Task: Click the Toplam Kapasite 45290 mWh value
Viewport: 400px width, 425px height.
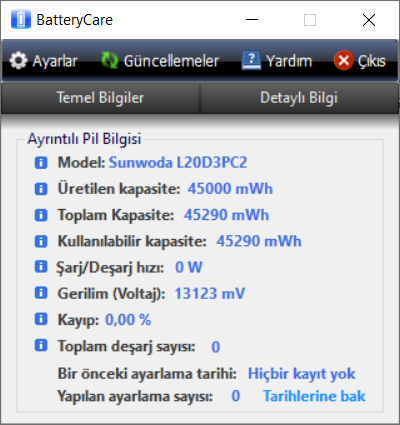Action: pyautogui.click(x=226, y=215)
